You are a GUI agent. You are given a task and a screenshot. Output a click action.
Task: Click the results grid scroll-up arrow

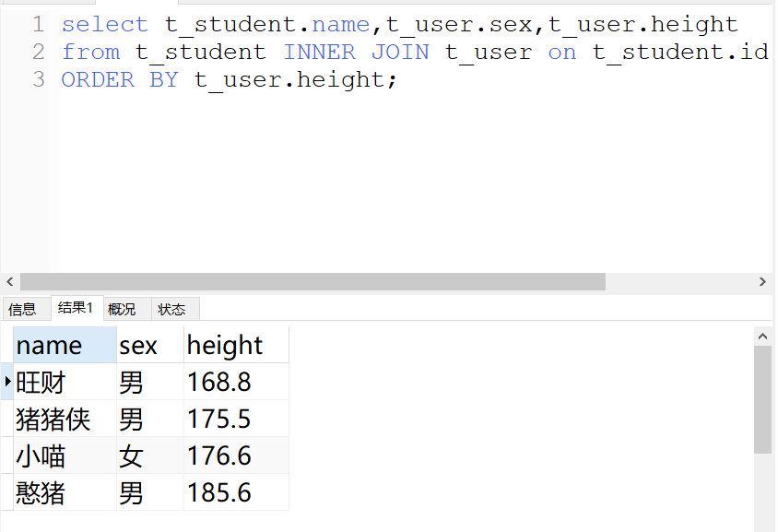(x=762, y=335)
